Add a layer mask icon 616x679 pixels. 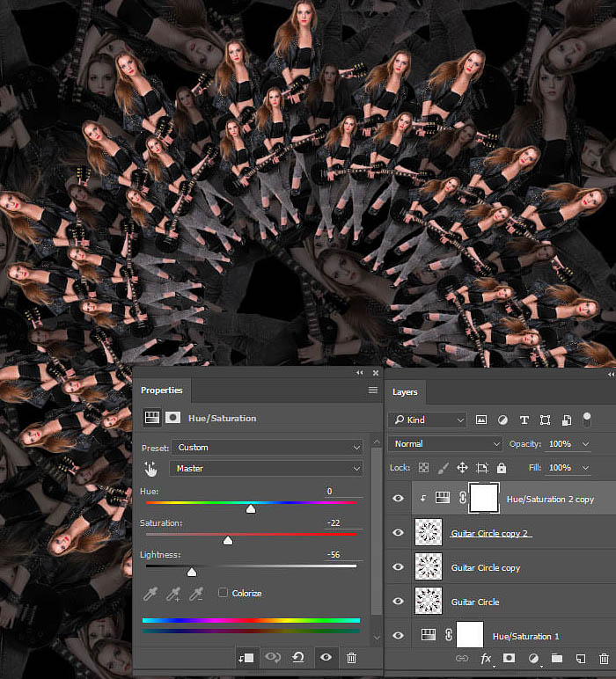click(x=509, y=658)
